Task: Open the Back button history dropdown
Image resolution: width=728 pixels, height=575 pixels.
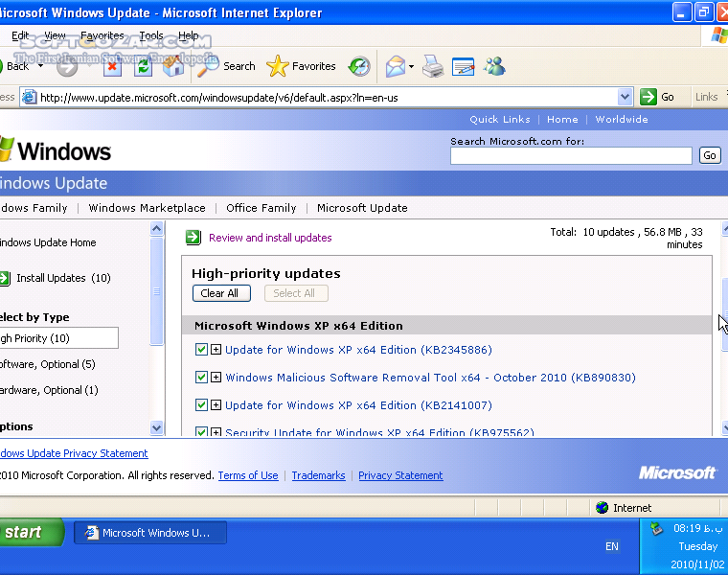Action: point(41,66)
